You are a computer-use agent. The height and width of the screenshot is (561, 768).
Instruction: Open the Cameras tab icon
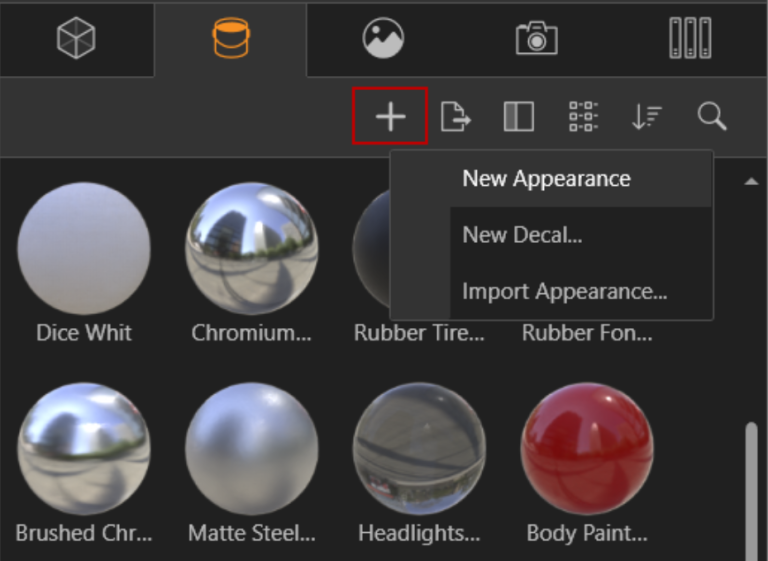click(536, 39)
